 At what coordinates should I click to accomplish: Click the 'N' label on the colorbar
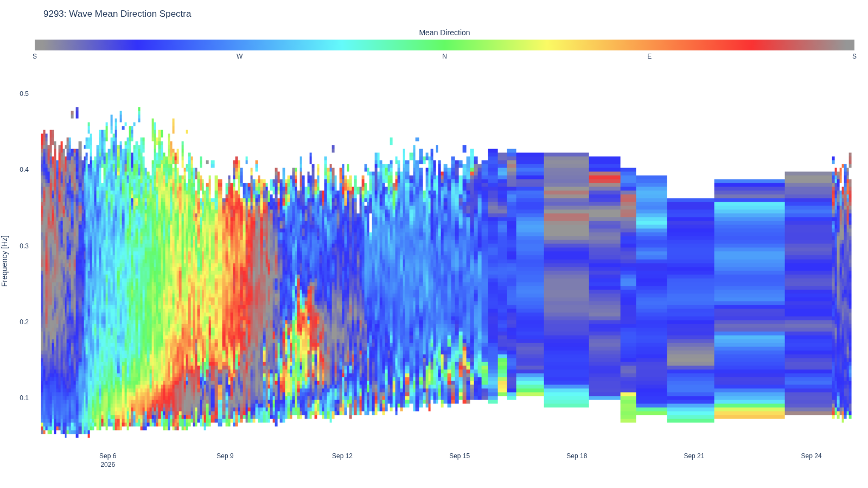(444, 56)
